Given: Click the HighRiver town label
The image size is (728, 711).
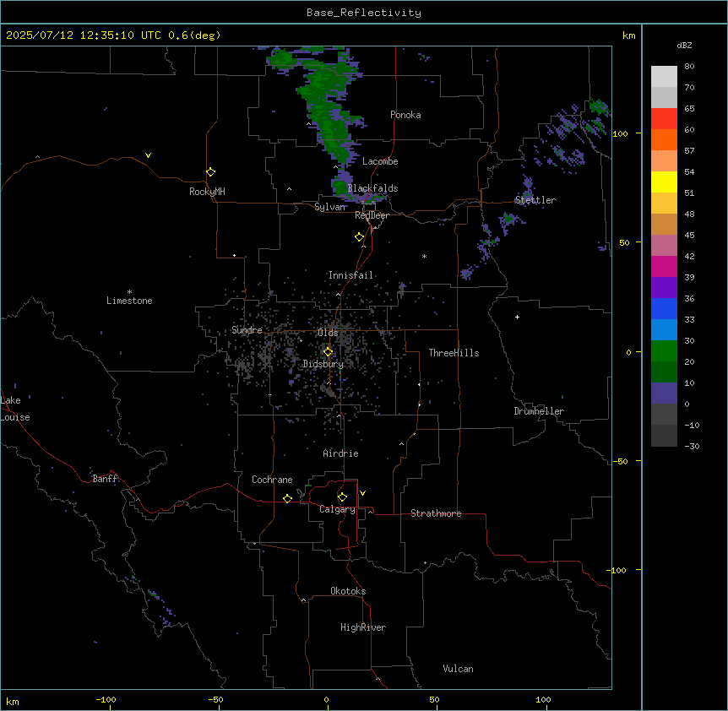Looking at the screenshot, I should [x=363, y=627].
